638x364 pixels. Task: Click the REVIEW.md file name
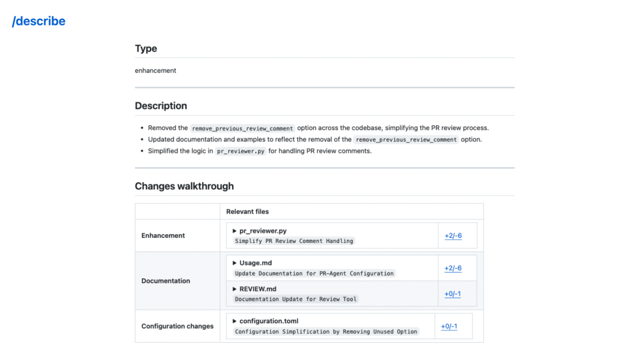coord(258,289)
